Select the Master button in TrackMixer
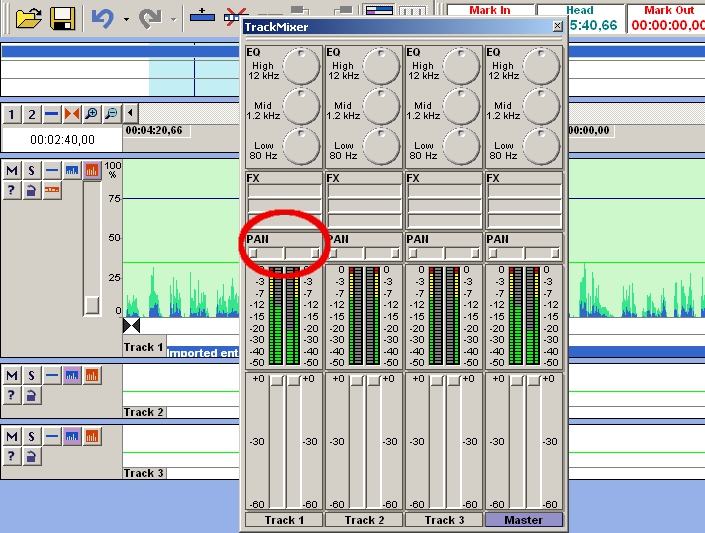This screenshot has width=705, height=533. (524, 520)
